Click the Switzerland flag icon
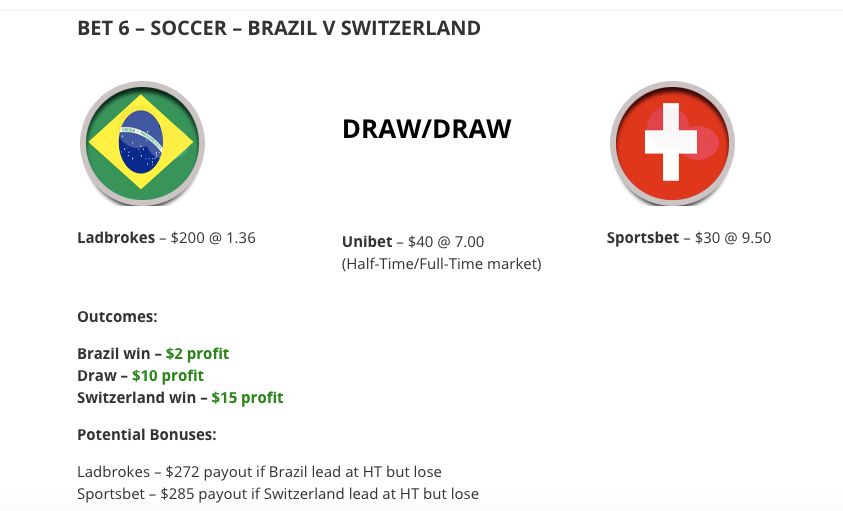 point(672,144)
